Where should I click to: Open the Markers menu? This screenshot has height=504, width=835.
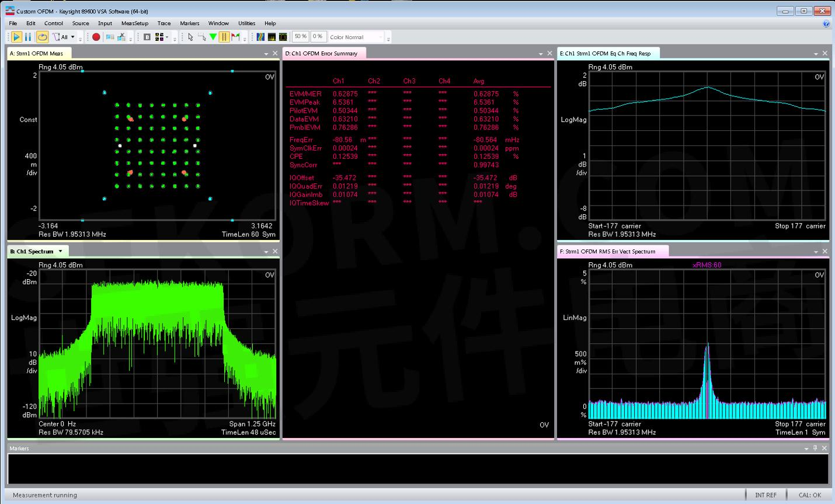189,23
